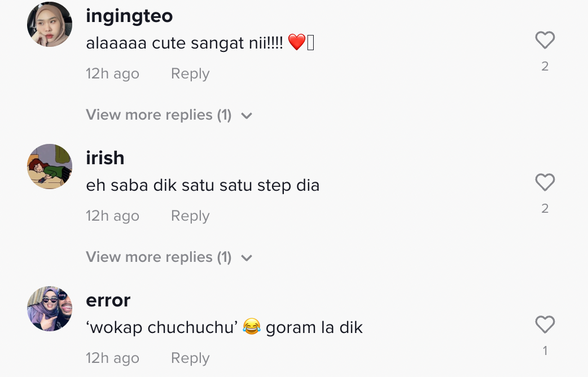Reply to error's comment
Viewport: 588px width, 377px height.
(190, 358)
